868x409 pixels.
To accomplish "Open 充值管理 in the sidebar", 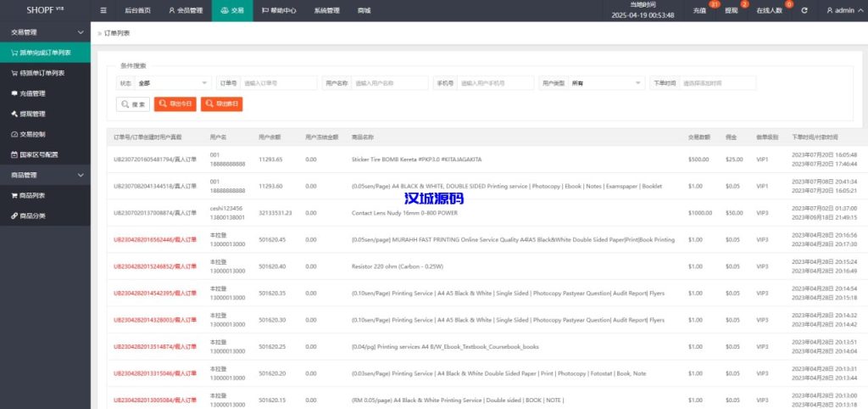I will [32, 93].
